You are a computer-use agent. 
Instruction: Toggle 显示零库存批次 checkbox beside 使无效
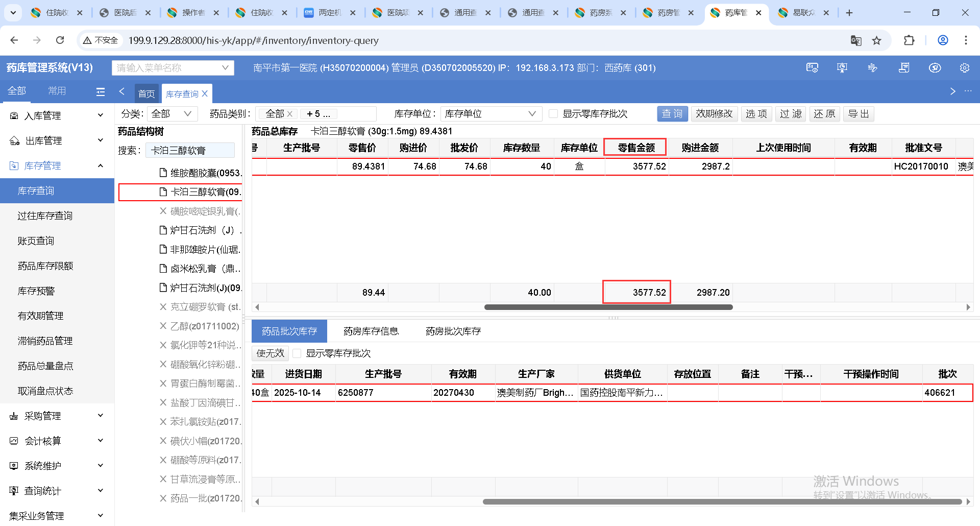tap(297, 353)
